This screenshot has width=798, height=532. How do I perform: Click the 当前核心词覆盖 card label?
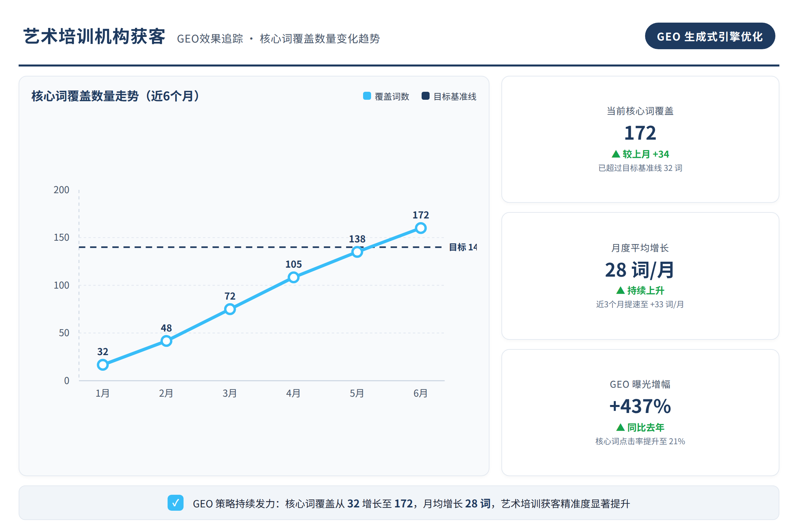click(x=640, y=111)
